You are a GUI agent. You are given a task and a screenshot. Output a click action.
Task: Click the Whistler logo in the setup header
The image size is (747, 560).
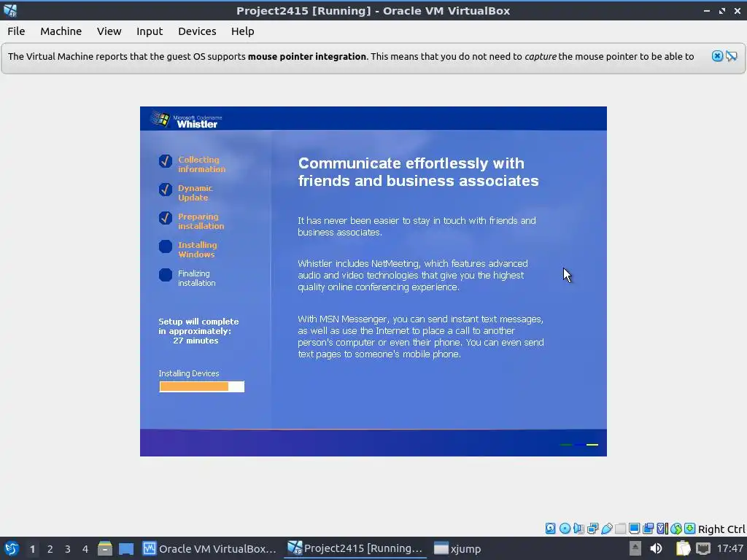(186, 119)
